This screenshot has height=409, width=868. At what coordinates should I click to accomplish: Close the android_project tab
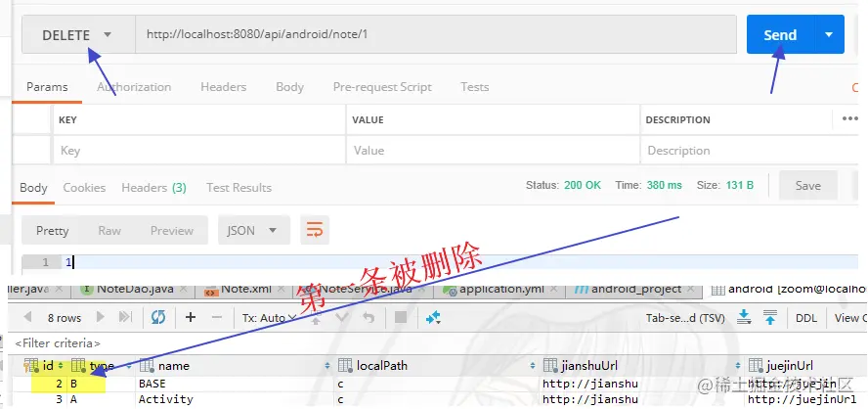click(x=690, y=290)
